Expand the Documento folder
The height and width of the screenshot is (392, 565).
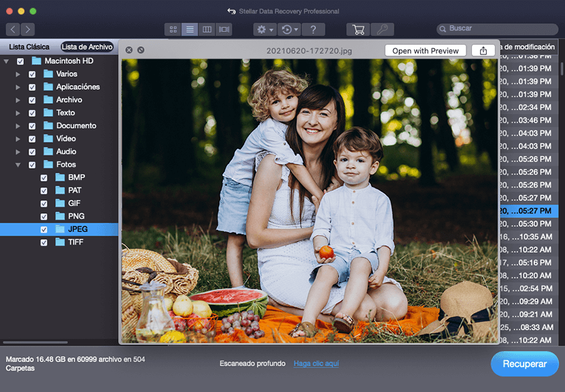[18, 126]
